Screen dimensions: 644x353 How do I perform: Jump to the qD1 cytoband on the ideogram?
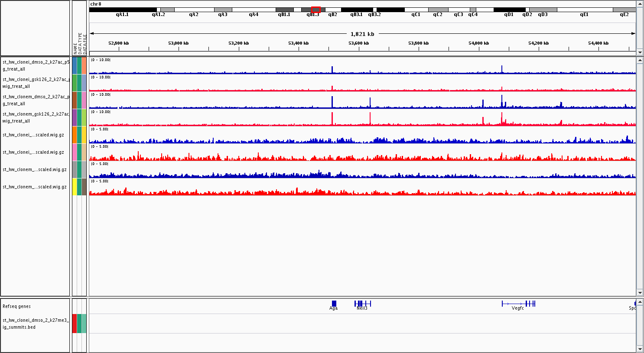[x=509, y=10]
